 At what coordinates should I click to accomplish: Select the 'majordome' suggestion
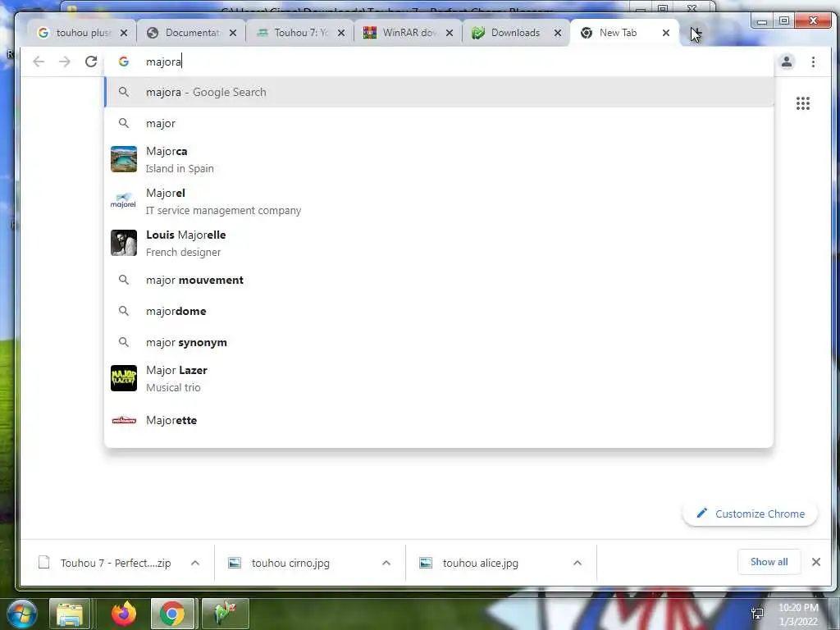point(440,311)
